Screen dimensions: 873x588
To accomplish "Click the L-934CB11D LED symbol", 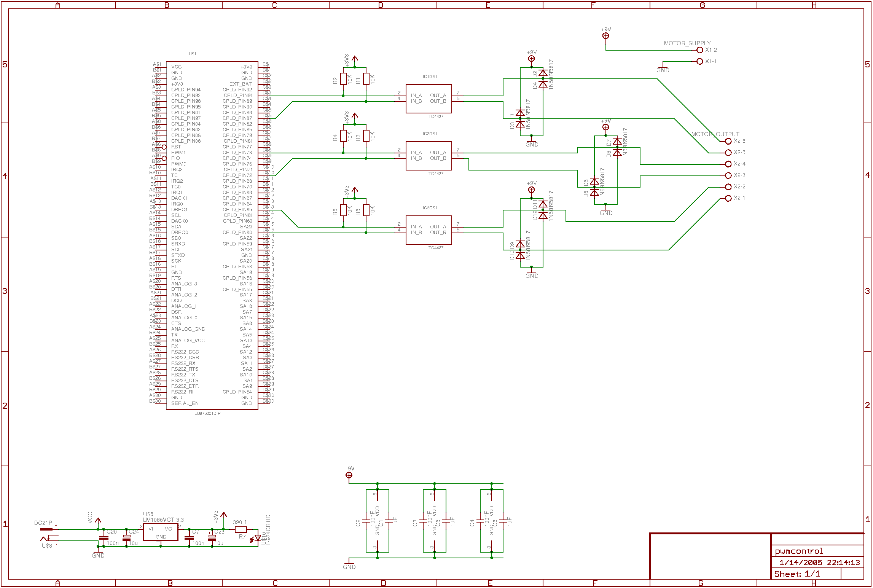I will click(256, 538).
